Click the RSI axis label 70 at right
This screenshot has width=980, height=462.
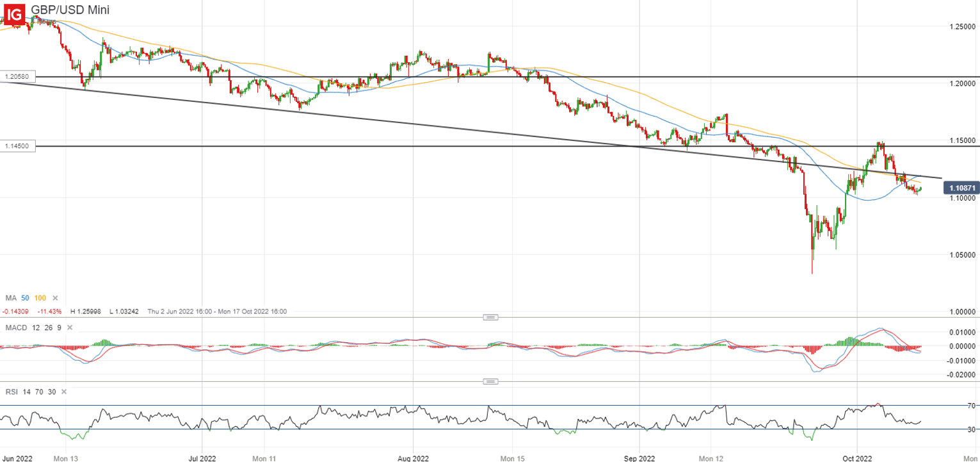tap(971, 406)
